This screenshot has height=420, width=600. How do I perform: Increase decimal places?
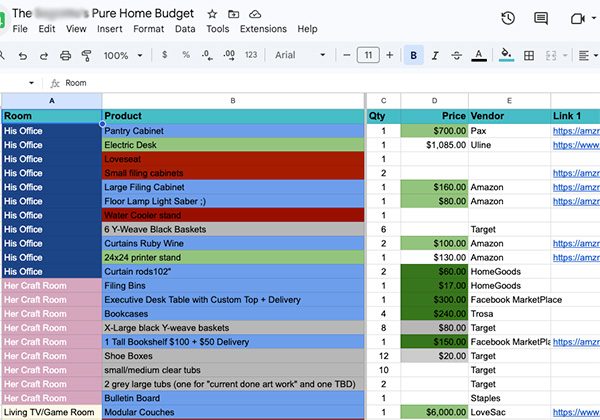click(x=229, y=55)
